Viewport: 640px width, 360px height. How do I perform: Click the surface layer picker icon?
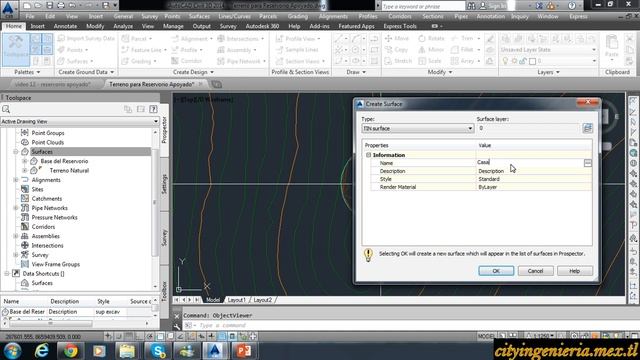pyautogui.click(x=587, y=128)
